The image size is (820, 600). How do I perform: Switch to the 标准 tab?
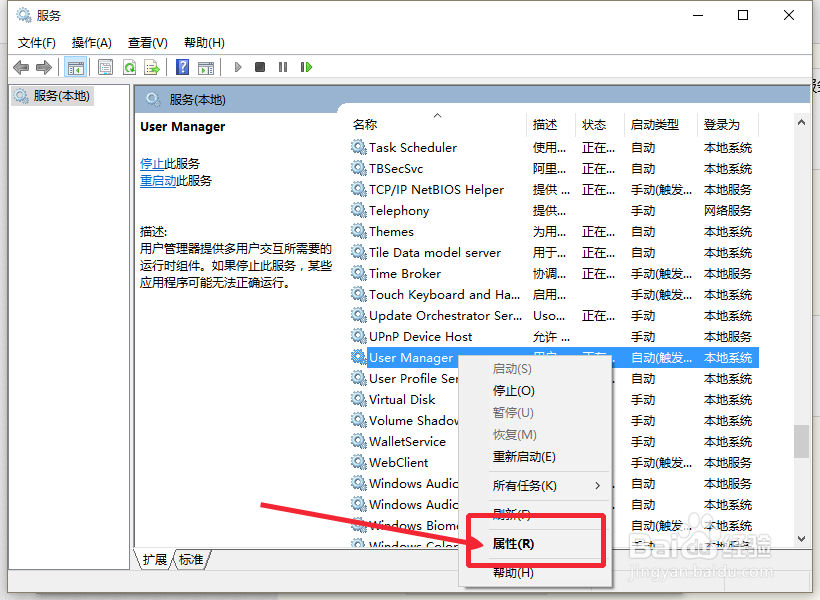[x=191, y=560]
